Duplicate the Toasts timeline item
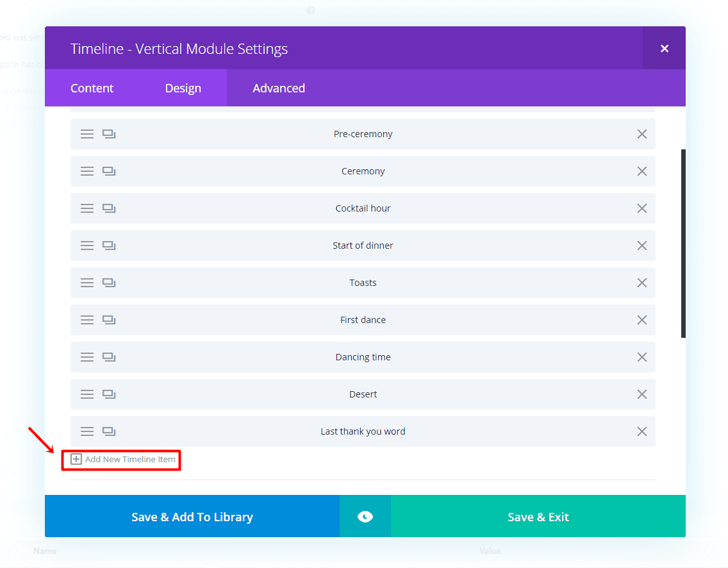Image resolution: width=728 pixels, height=568 pixels. pos(109,283)
